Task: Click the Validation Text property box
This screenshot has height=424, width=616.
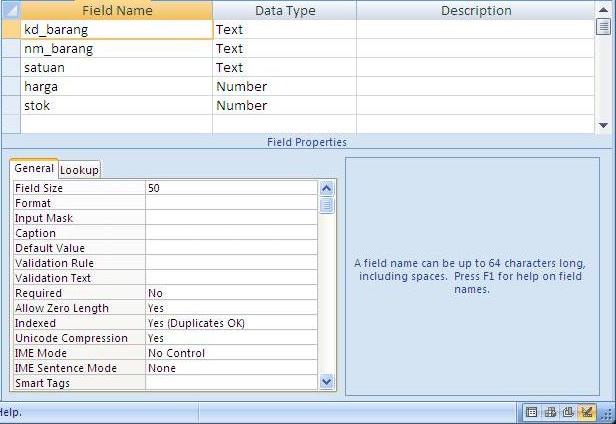Action: (x=231, y=278)
